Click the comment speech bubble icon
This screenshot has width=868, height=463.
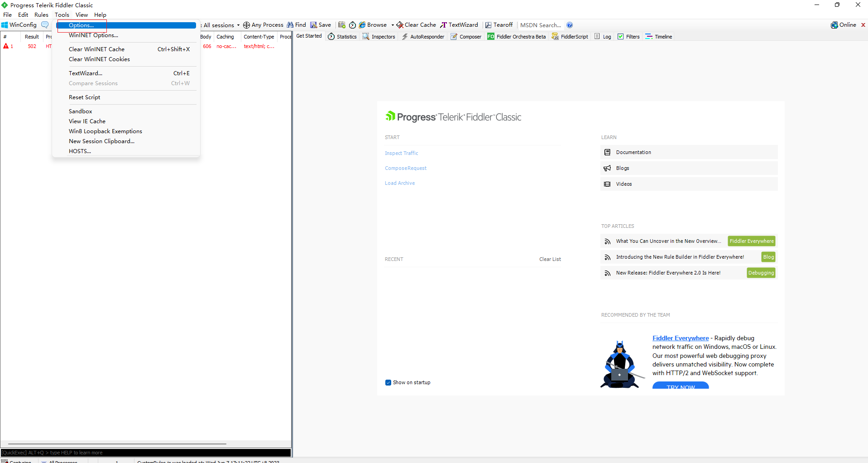pyautogui.click(x=45, y=25)
